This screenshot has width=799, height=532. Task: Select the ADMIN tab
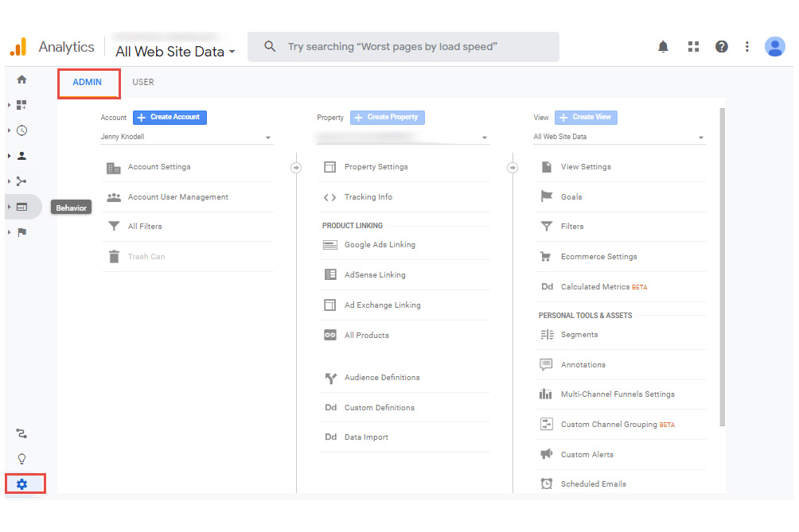[x=88, y=82]
